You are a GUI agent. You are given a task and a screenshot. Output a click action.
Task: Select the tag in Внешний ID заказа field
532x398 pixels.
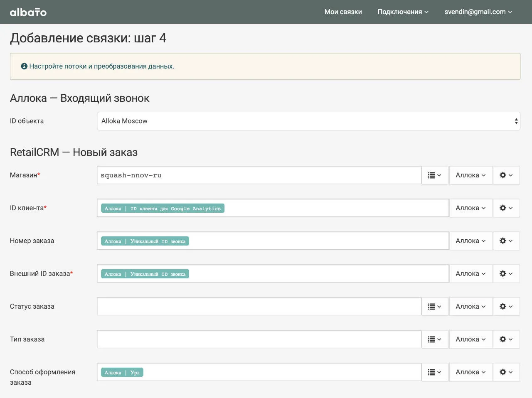(145, 274)
